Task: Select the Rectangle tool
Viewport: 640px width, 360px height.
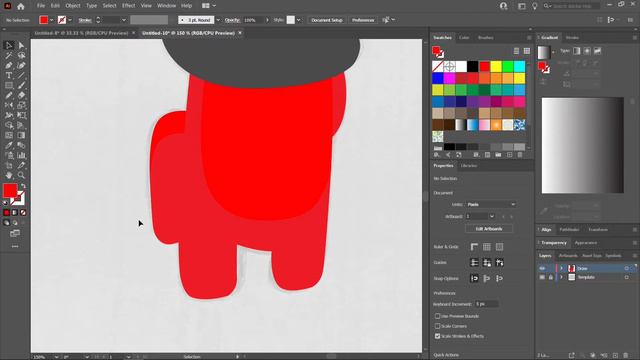Action: point(9,85)
